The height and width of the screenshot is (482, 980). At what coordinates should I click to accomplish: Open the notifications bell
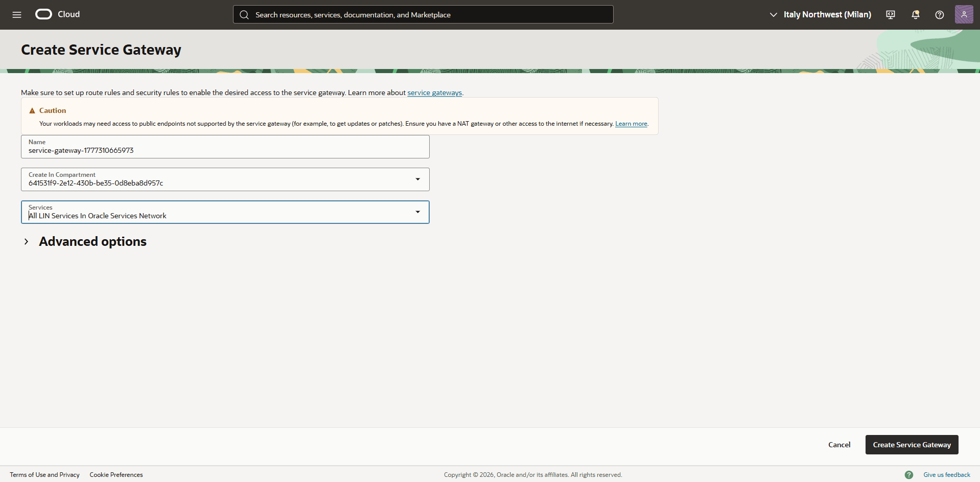pyautogui.click(x=915, y=15)
